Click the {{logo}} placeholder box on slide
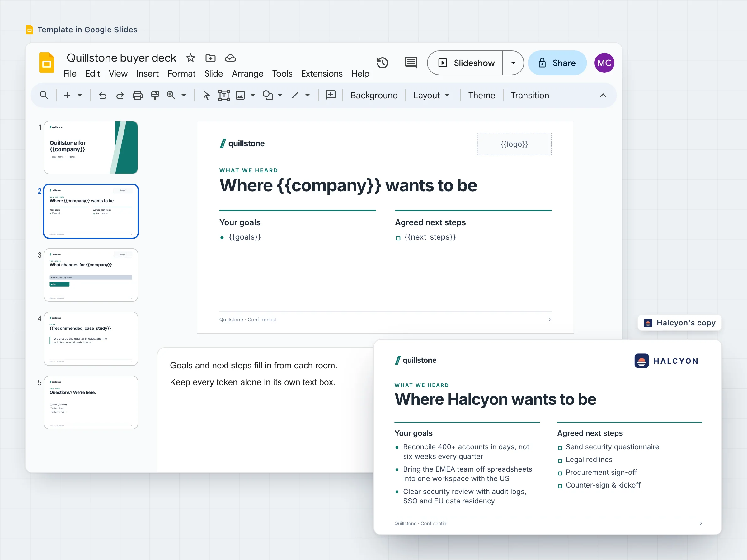The height and width of the screenshot is (560, 747). pos(514,144)
